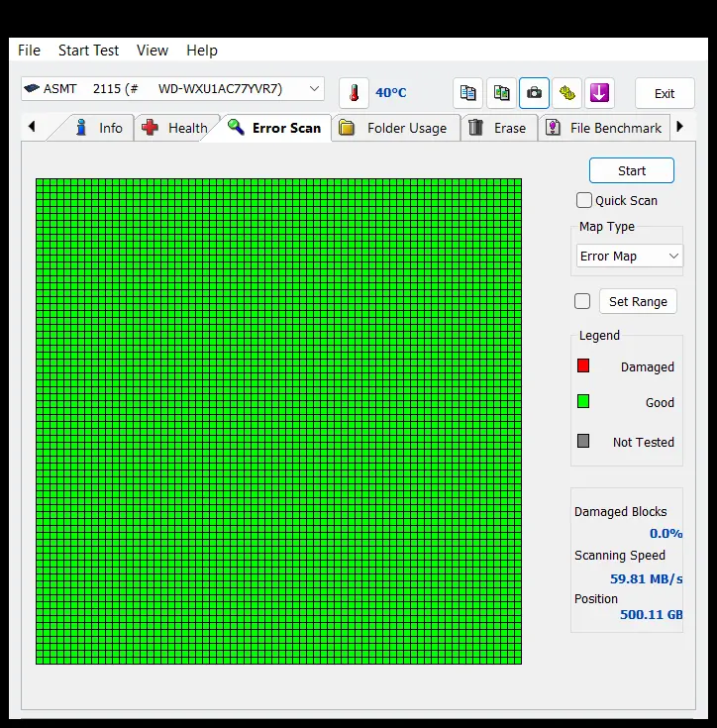717x728 pixels.
Task: Click the Set Range button
Action: point(638,301)
